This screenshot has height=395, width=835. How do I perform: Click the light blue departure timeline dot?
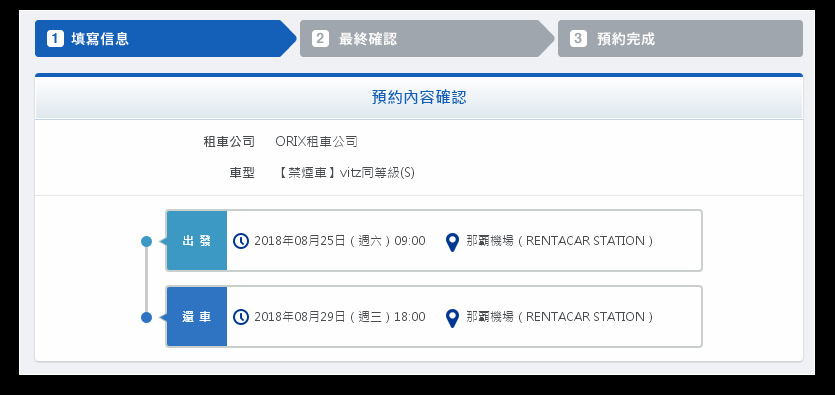tap(146, 242)
